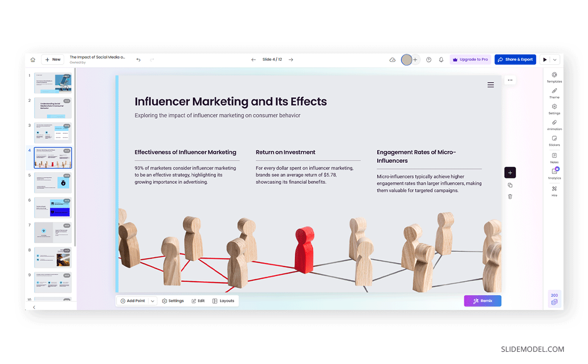Viewport: 588px width, 364px height.
Task: Go to the previous slide arrow
Action: pos(253,60)
